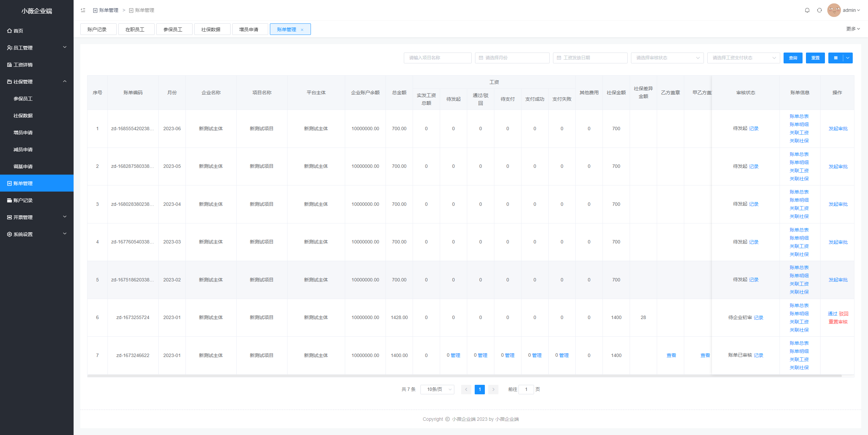Switch to the 增员申请 tab

tap(250, 29)
